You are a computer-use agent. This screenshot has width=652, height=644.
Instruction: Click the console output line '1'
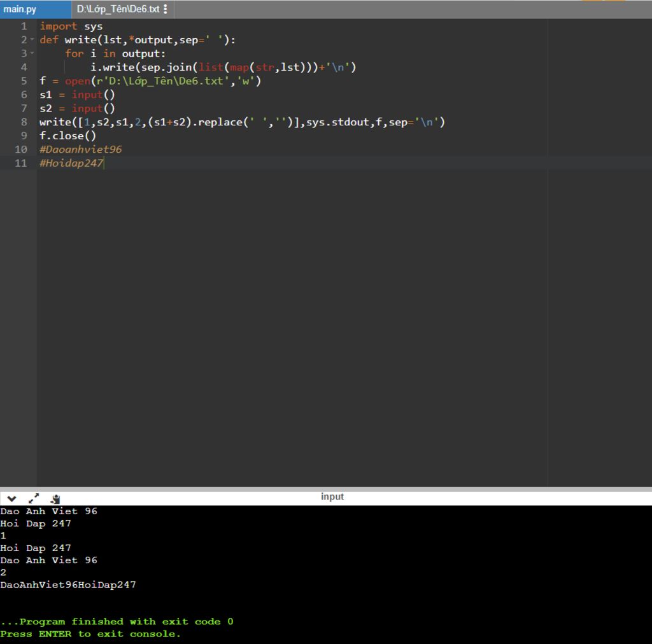point(3,536)
